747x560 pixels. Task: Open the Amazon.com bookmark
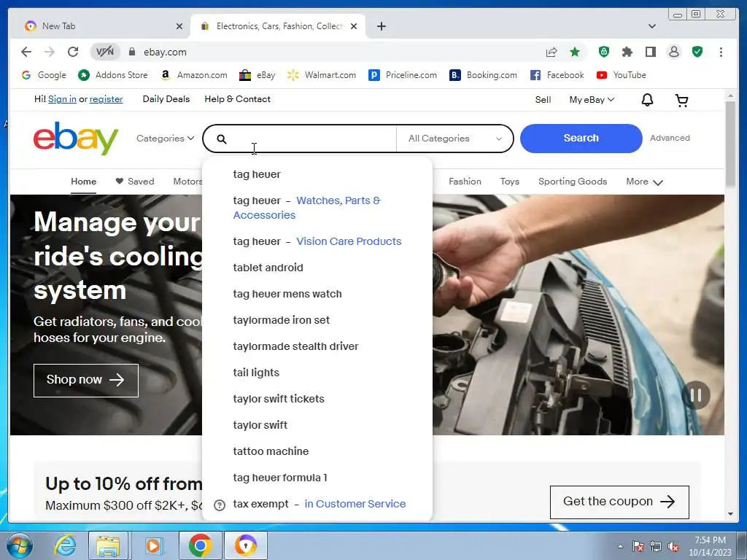pos(194,75)
